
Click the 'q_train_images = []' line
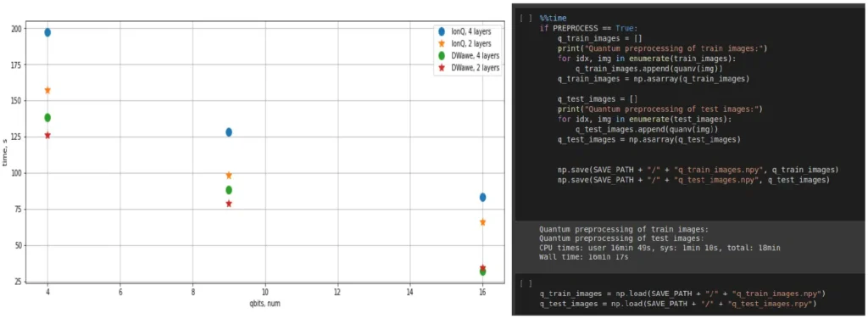point(599,38)
